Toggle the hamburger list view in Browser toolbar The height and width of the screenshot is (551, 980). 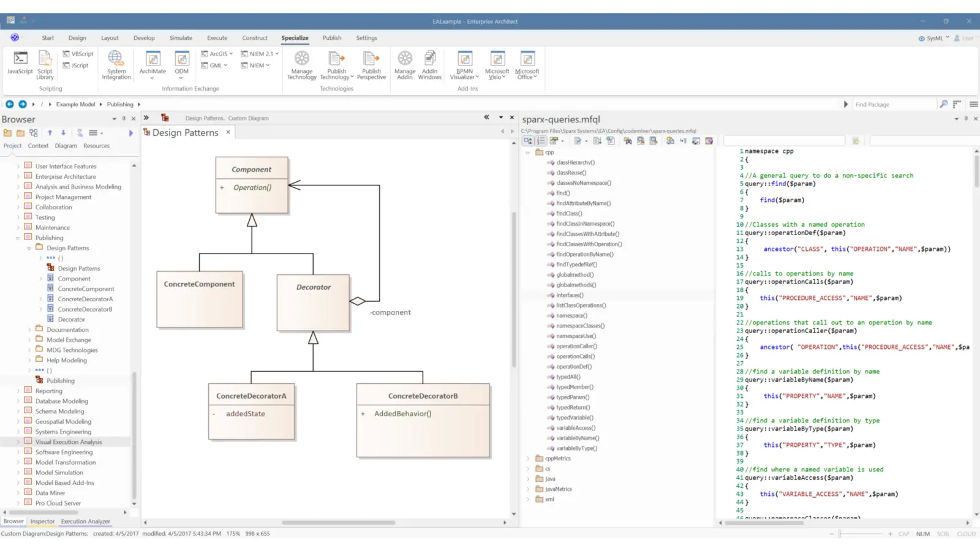pos(94,133)
